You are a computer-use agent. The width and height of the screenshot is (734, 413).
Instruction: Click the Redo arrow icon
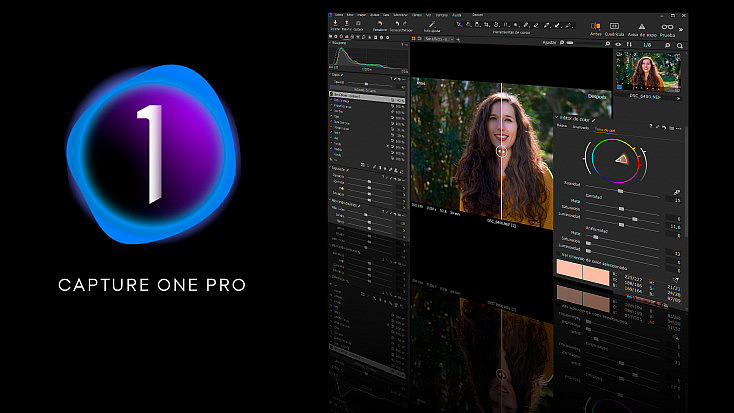point(404,23)
